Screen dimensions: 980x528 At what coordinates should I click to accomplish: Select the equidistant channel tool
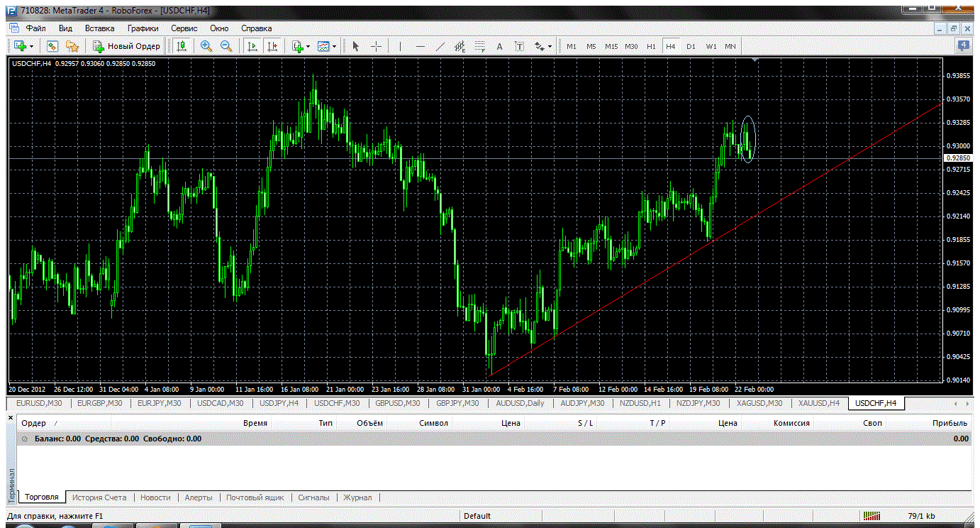460,46
